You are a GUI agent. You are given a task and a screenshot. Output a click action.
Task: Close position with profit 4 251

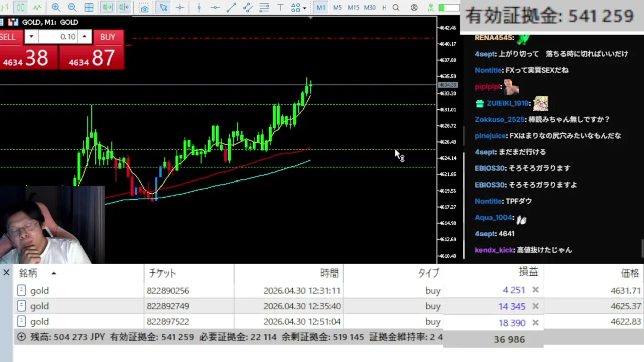tap(535, 290)
